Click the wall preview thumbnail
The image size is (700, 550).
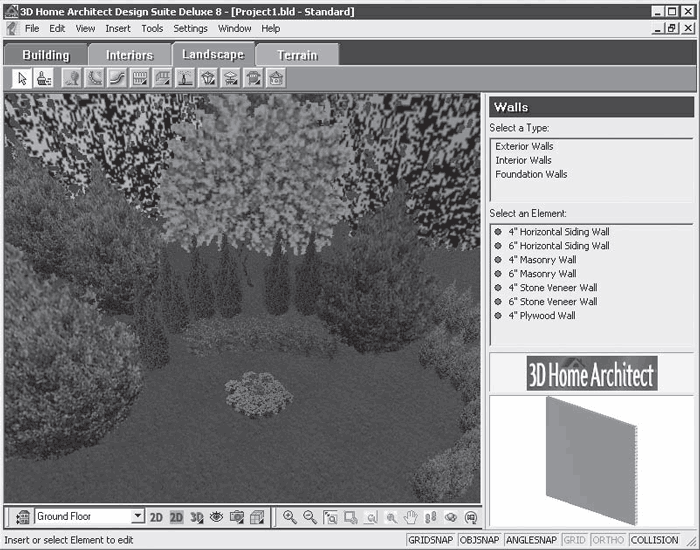point(592,460)
